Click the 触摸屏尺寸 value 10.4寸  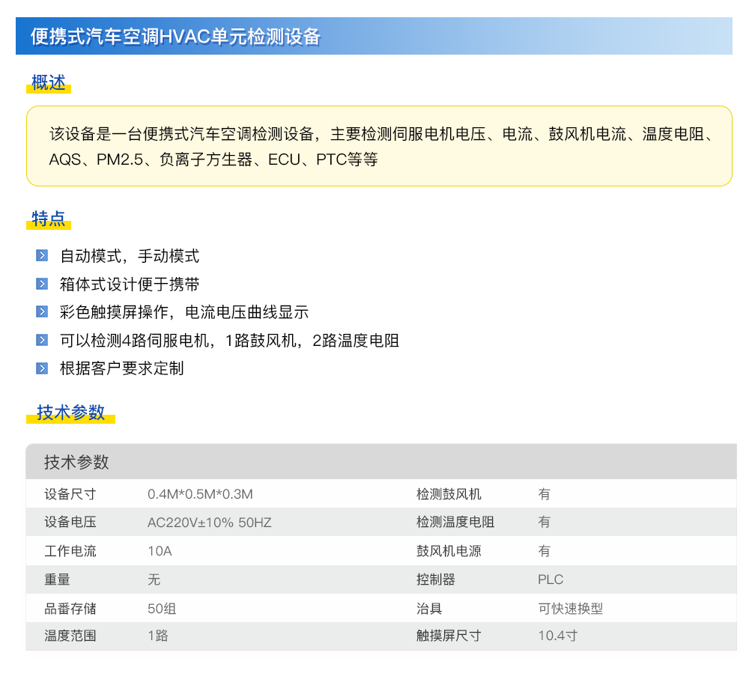[x=557, y=636]
